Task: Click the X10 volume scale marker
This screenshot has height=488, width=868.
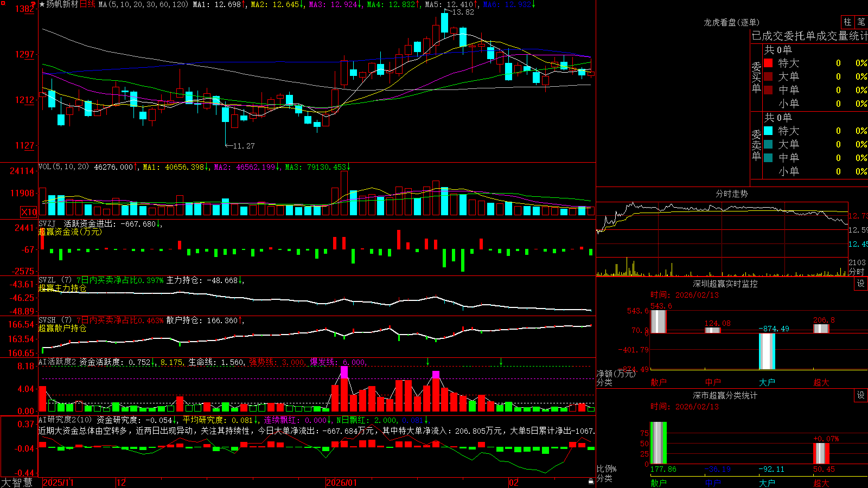Action: tap(29, 212)
